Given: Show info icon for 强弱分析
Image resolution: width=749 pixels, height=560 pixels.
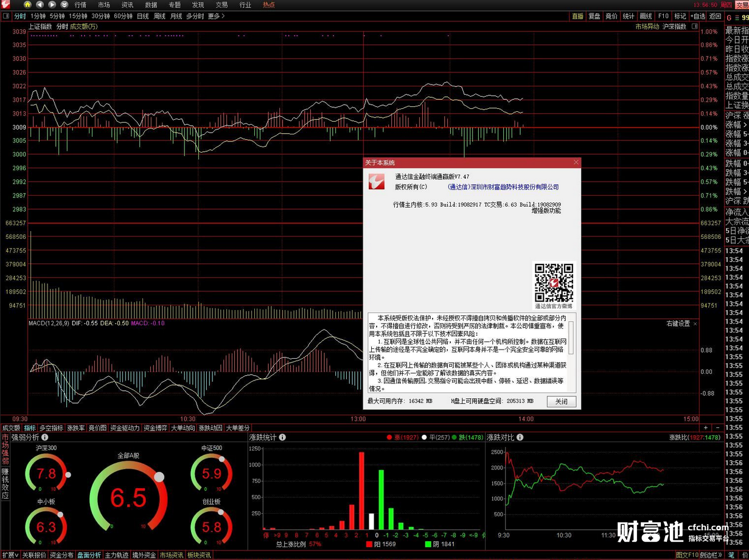Looking at the screenshot, I should click(x=44, y=437).
